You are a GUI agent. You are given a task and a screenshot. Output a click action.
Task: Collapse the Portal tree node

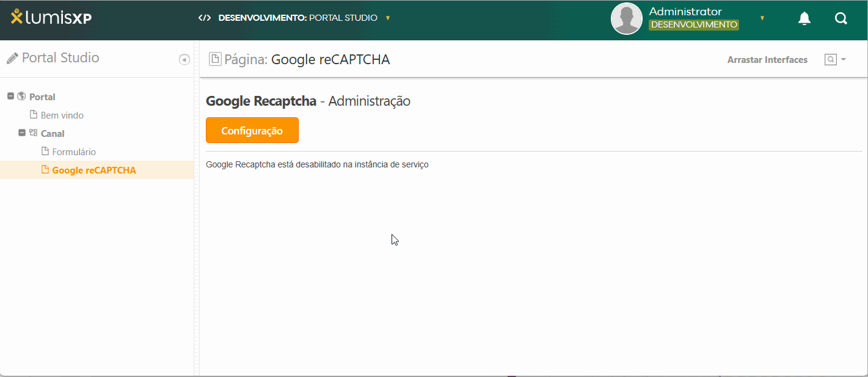click(10, 96)
